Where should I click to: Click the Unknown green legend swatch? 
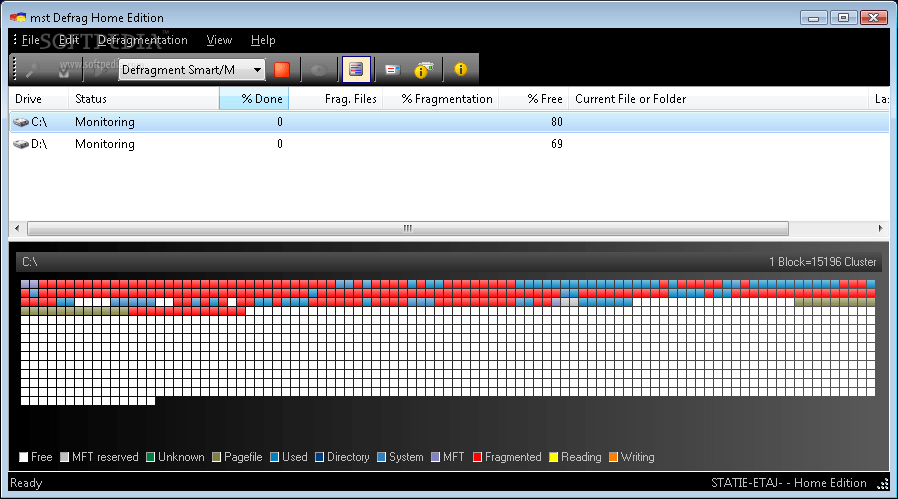pos(151,457)
